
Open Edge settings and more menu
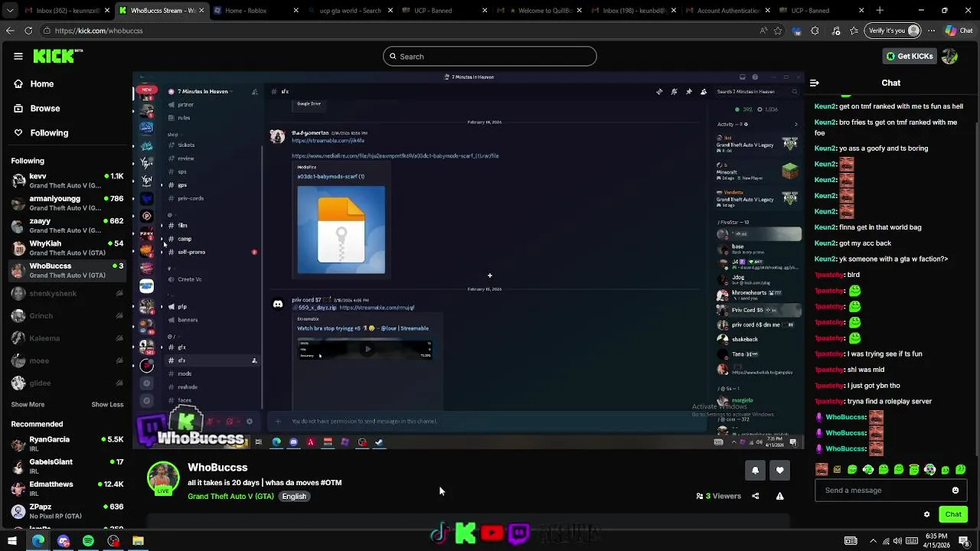(932, 31)
